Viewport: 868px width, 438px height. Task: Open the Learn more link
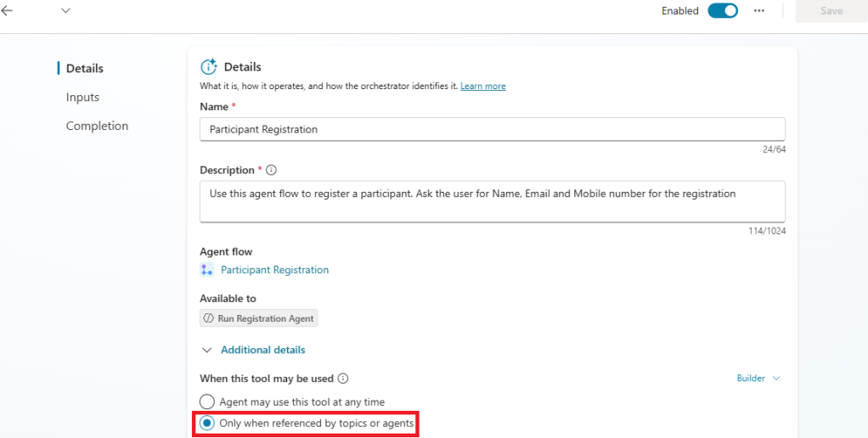[x=482, y=87]
